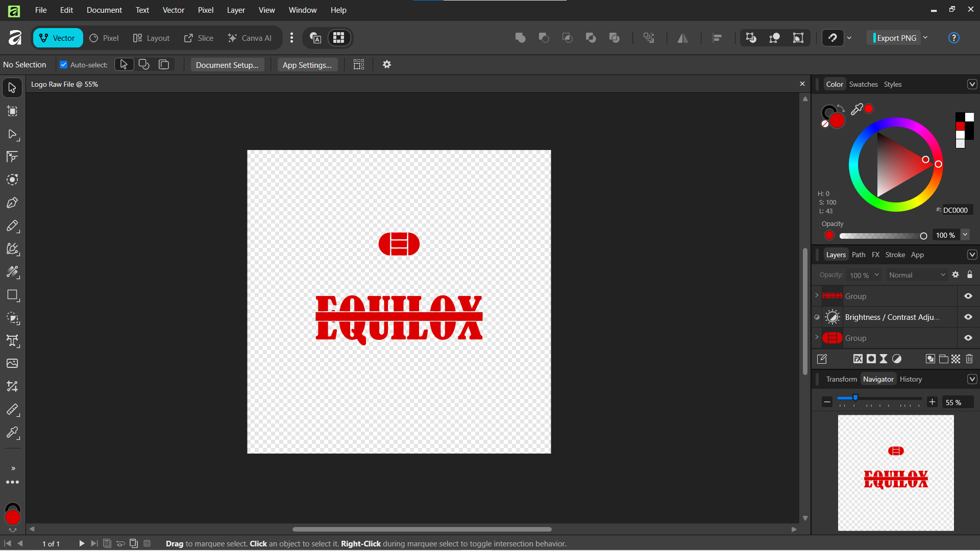Switch to the Pixel studio
This screenshot has height=551, width=980.
pyautogui.click(x=104, y=38)
